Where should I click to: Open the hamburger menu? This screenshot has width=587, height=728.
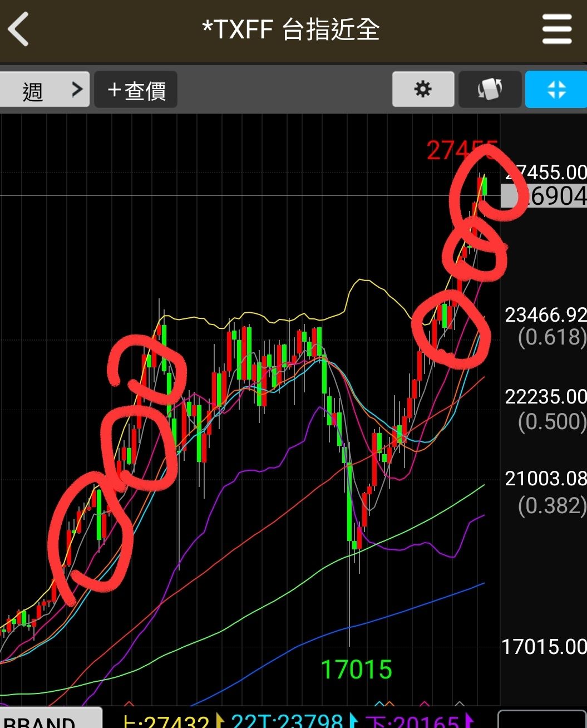557,29
